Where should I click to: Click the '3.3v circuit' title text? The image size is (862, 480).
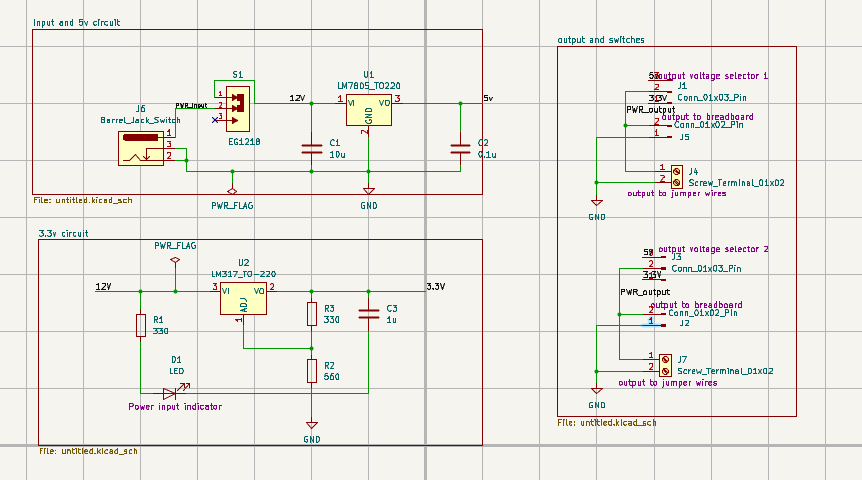pos(63,234)
